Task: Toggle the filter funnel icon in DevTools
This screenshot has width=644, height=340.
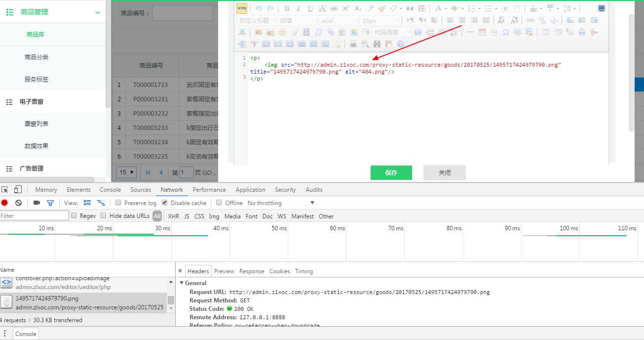Action: tap(50, 203)
